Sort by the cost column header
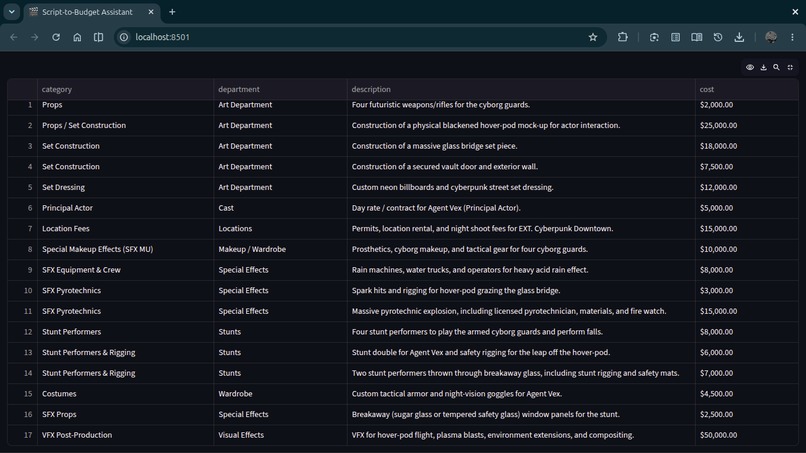The image size is (806, 453). (746, 89)
